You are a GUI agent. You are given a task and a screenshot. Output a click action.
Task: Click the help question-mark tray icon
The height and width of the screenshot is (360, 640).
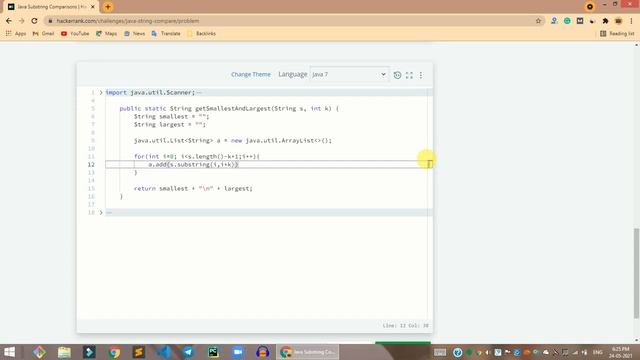point(458,352)
